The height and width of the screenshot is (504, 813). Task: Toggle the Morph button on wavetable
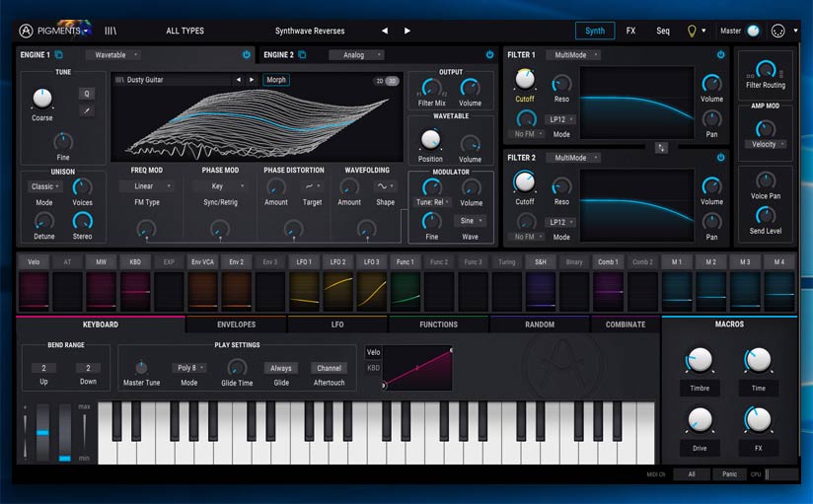pos(276,80)
